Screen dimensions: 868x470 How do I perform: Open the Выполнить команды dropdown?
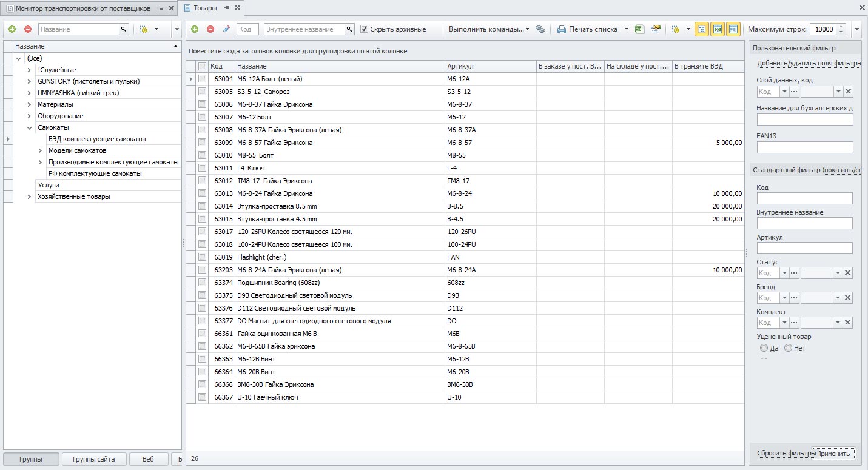pos(489,29)
